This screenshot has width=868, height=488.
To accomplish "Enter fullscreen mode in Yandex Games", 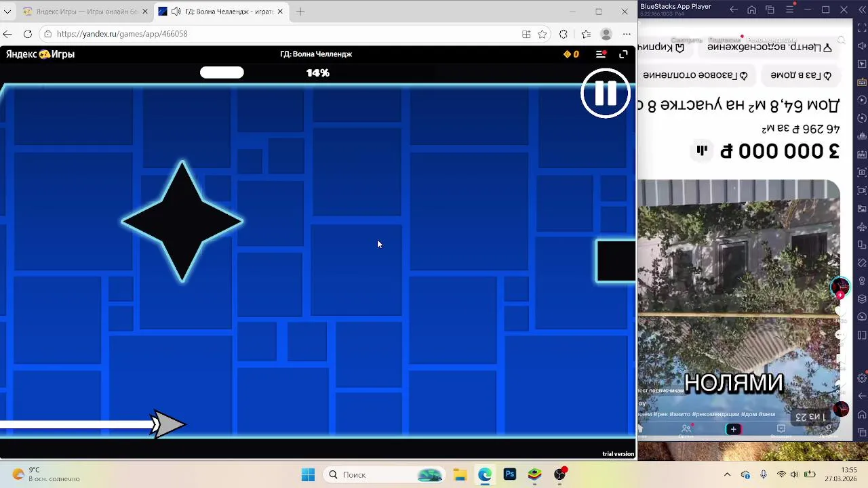I will tap(623, 54).
